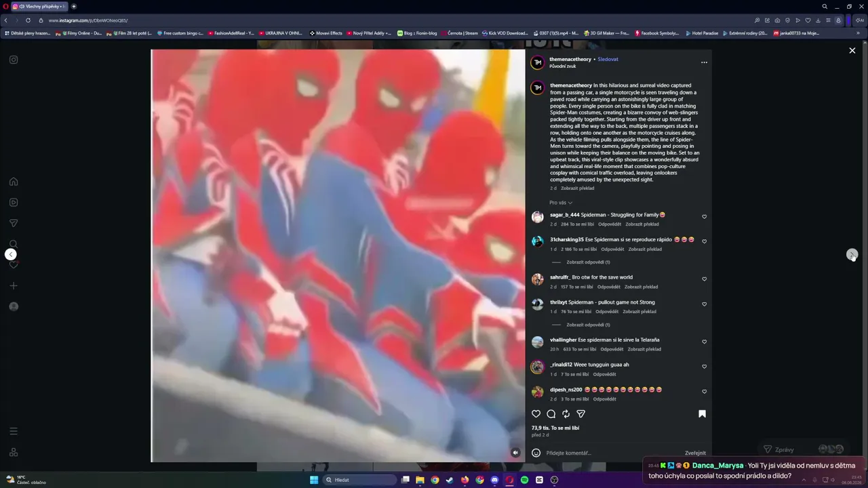Open the weather widget on taskbar
Viewport: 868px width, 488px height.
coord(26,480)
